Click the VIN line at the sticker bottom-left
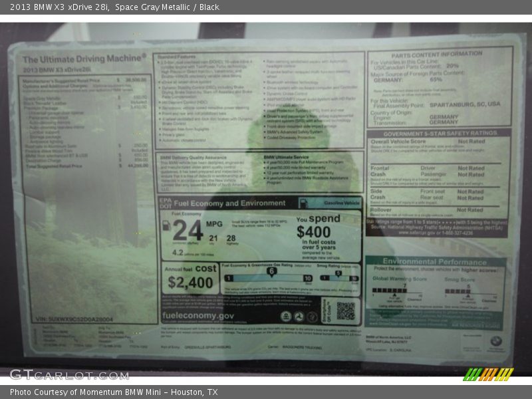This screenshot has height=399, width=532. pos(74,319)
